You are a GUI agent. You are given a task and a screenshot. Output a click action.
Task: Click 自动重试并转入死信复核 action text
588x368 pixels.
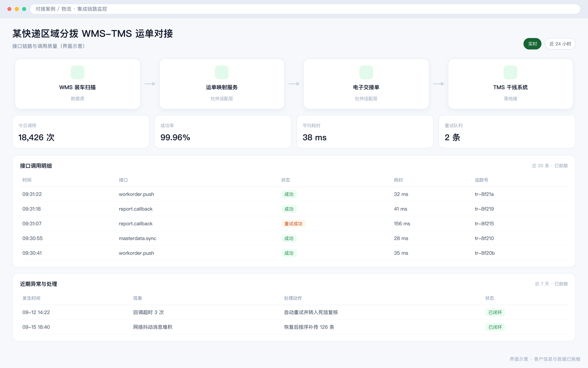[311, 312]
